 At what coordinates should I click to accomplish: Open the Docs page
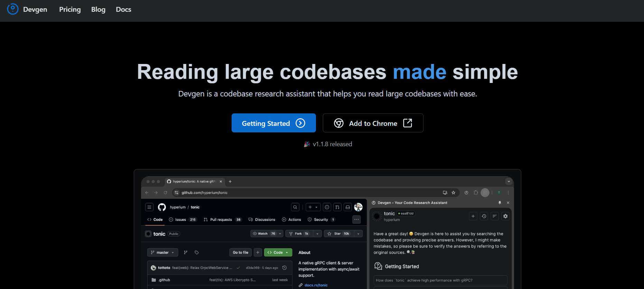point(123,9)
